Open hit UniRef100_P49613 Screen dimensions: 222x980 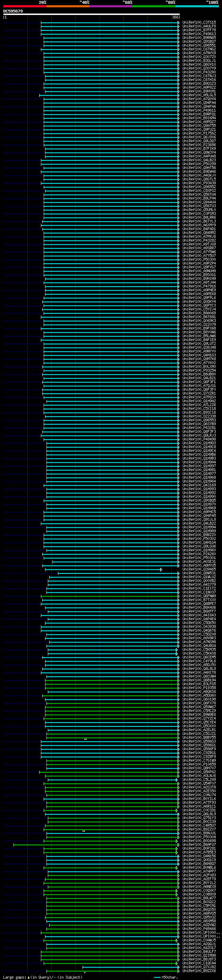pyautogui.click(x=199, y=34)
